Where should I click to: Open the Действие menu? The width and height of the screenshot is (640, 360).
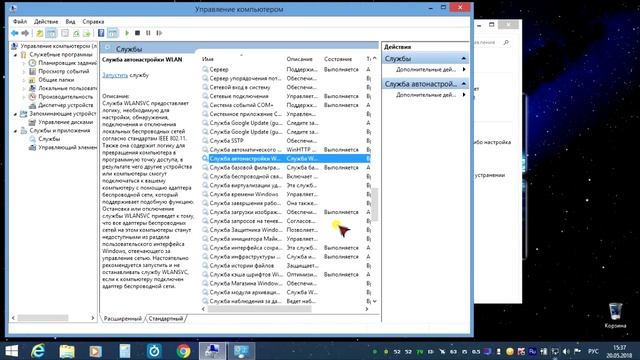point(46,22)
